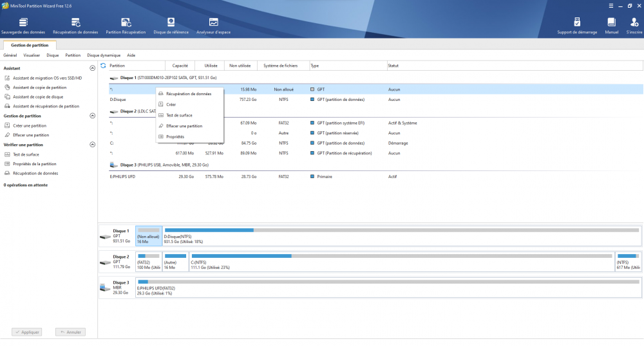The width and height of the screenshot is (644, 346).
Task: Choose Créer in the context menu
Action: coord(171,104)
